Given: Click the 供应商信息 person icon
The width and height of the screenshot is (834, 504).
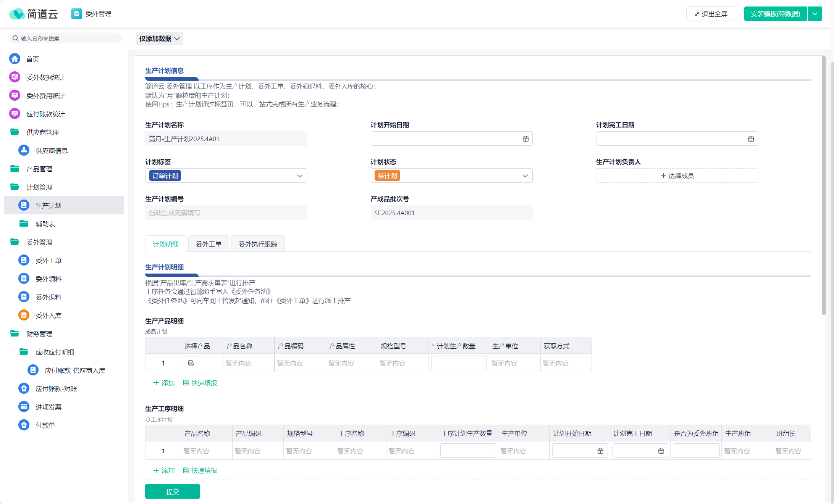Looking at the screenshot, I should coord(24,150).
